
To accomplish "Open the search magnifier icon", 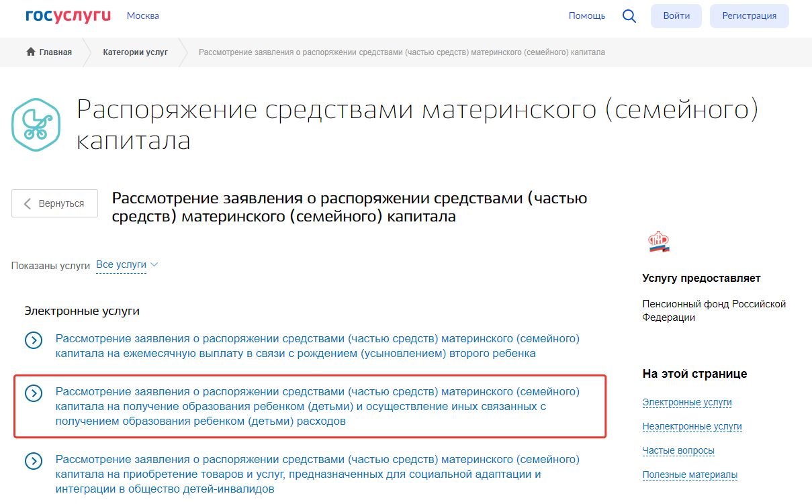I will (629, 16).
